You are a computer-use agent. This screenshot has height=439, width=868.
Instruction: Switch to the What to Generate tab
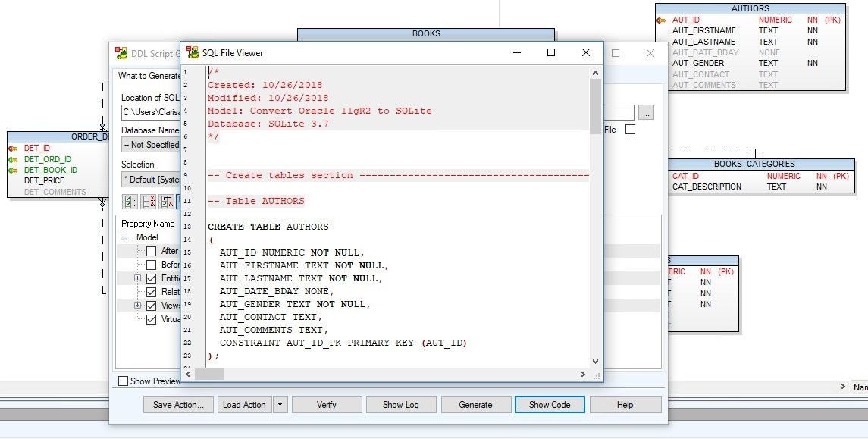pos(149,76)
